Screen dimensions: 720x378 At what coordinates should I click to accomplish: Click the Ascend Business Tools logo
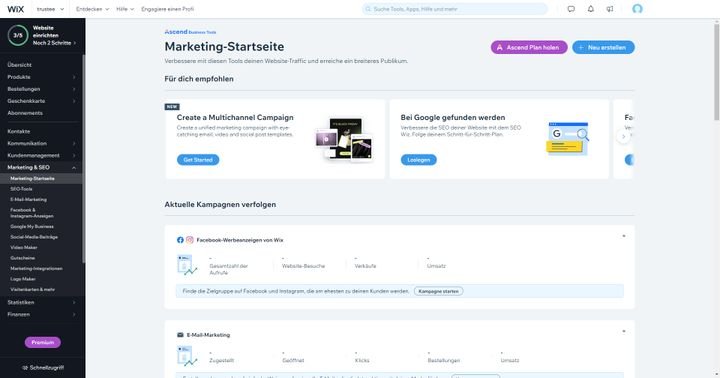tap(190, 32)
